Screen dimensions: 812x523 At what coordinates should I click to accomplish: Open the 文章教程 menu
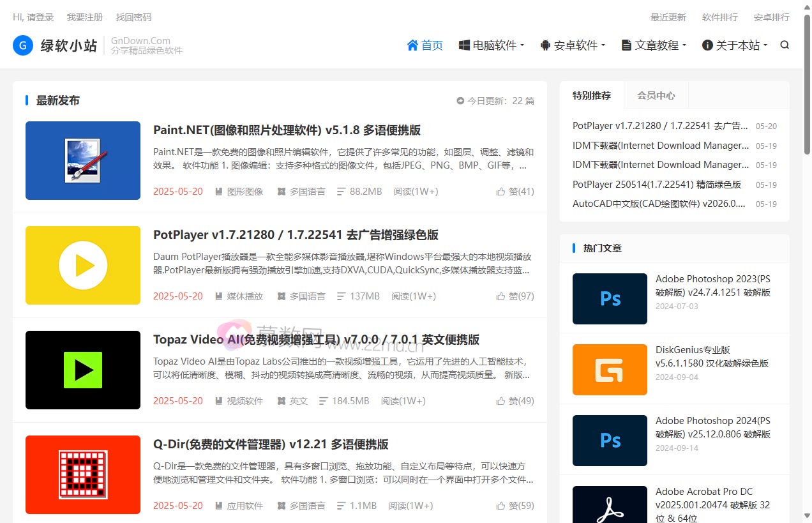coord(653,45)
